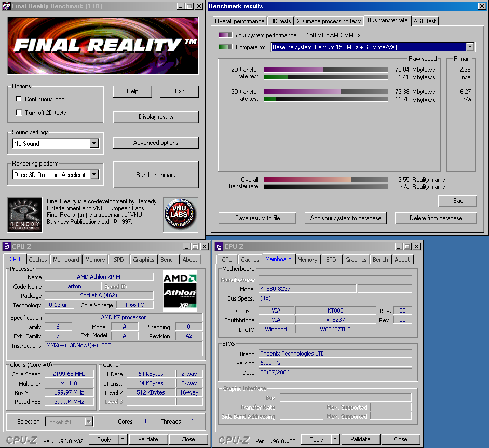Open Bench tab in left CPU-Z window
Viewport: 489px width, 448px height.
coord(168,260)
